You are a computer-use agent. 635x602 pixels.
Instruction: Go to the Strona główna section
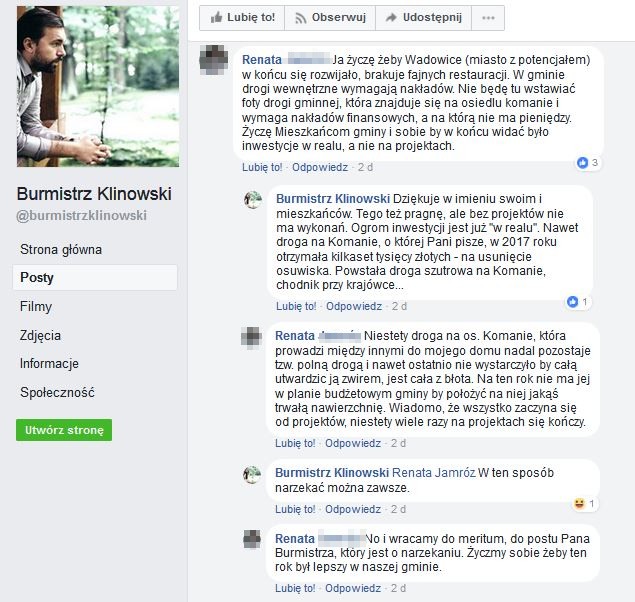[61, 249]
